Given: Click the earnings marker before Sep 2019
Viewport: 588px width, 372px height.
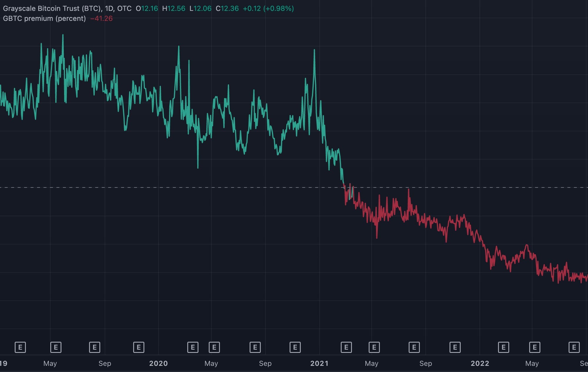Looking at the screenshot, I should [95, 347].
